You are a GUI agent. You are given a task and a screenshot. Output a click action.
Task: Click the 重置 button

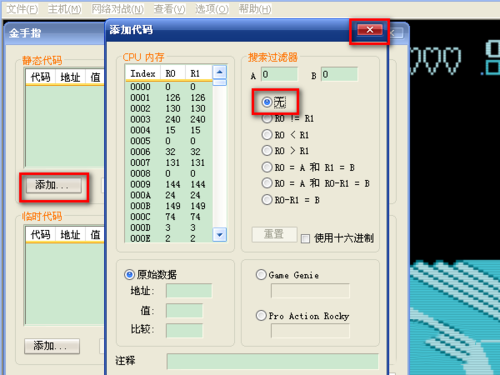tap(274, 234)
